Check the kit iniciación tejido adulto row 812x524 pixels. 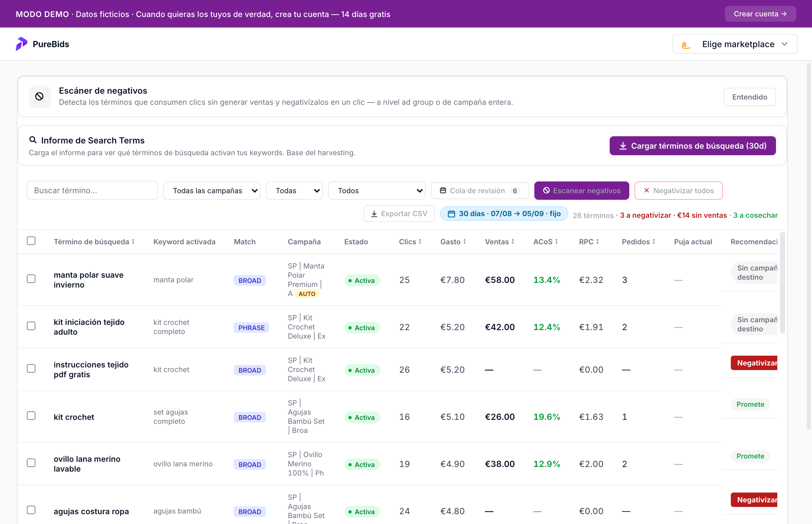click(x=31, y=326)
